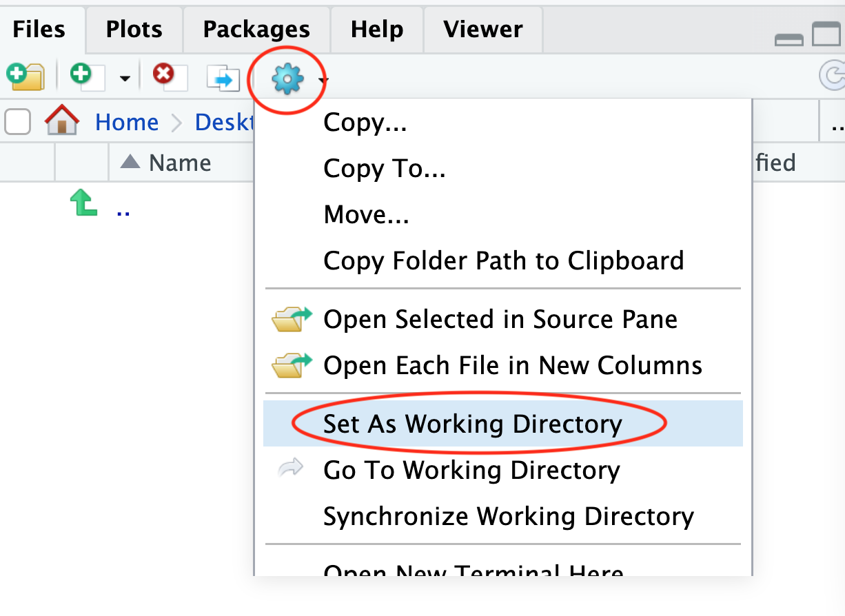Expand the gear menu dropdown arrow

(x=323, y=81)
